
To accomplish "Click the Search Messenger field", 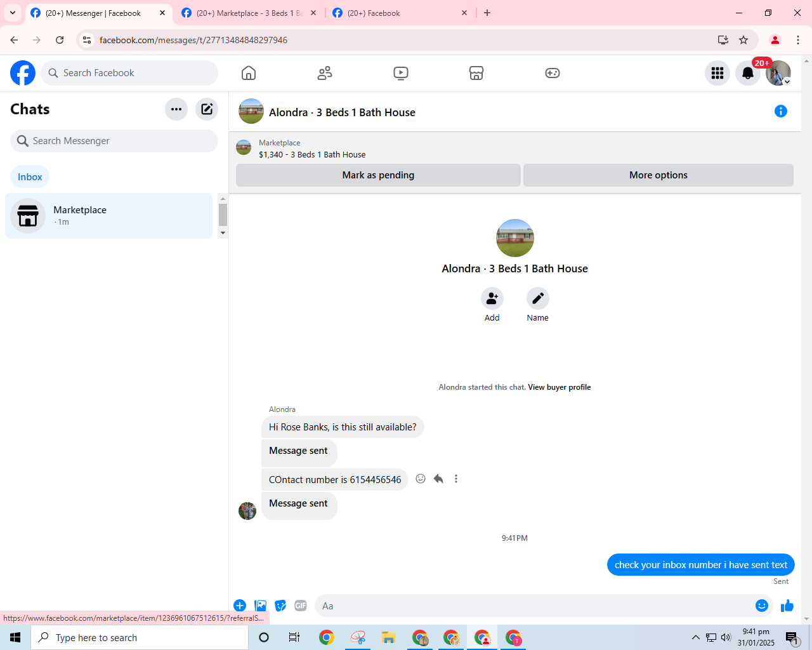I will click(x=114, y=141).
